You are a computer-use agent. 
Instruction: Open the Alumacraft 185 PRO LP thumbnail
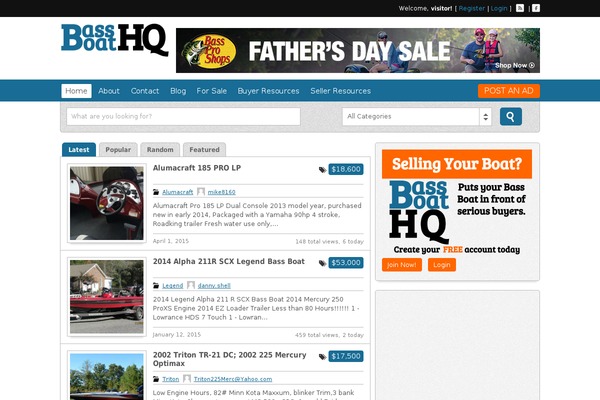point(107,203)
